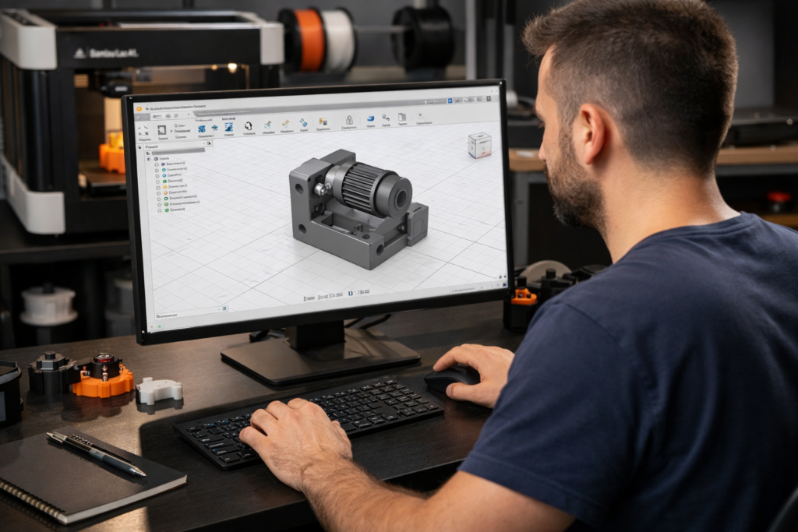Viewport: 798px width, 532px height.
Task: Click the black circular icon in the toolbar
Action: 249,125
